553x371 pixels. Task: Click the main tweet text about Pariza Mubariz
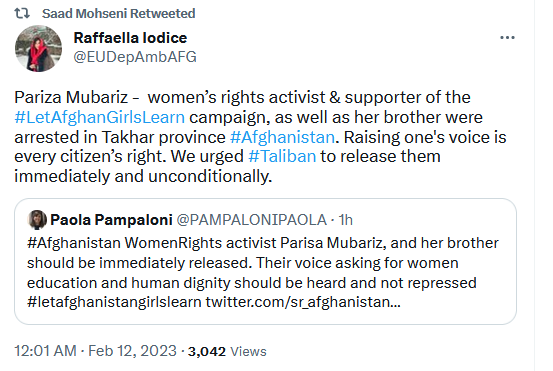260,136
